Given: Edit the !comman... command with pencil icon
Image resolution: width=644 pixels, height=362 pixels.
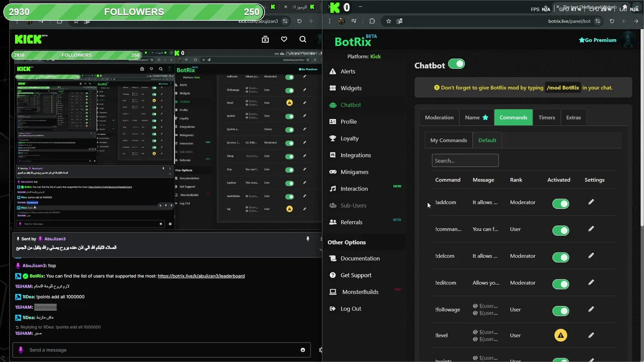Looking at the screenshot, I should coord(591,229).
